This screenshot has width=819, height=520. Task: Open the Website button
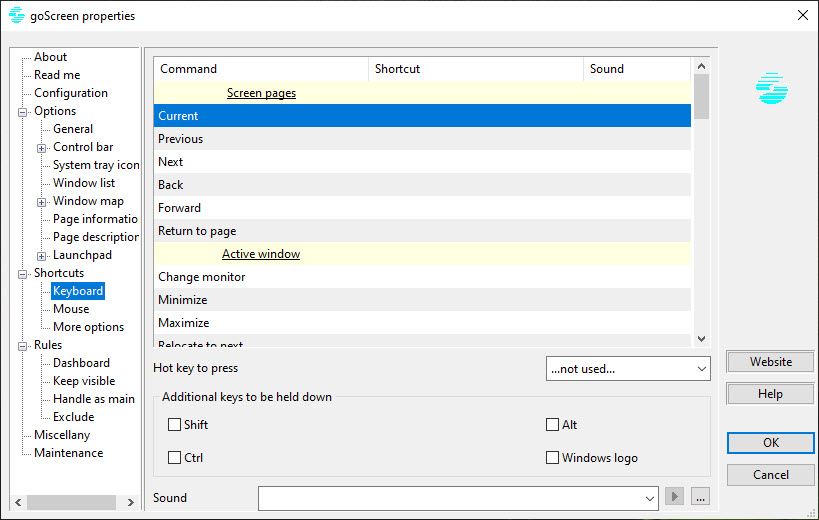770,362
